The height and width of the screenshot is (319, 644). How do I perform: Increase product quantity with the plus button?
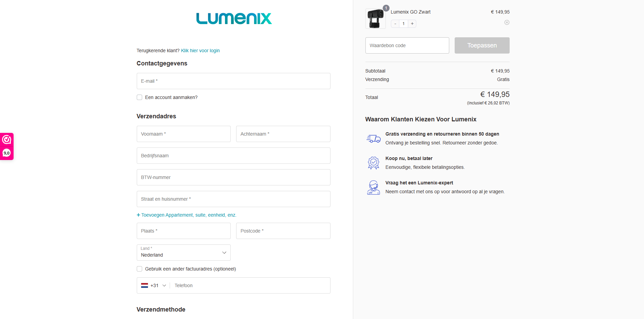pyautogui.click(x=412, y=23)
